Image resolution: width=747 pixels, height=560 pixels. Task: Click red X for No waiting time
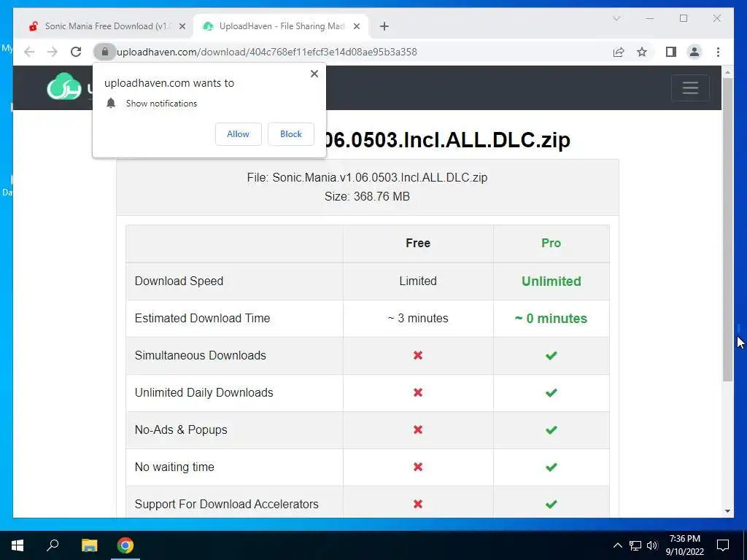[x=418, y=467]
